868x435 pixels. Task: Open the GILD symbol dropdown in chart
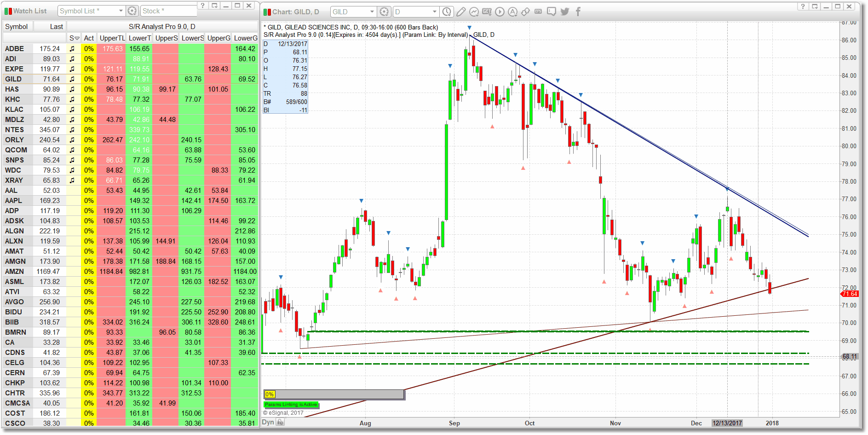372,12
